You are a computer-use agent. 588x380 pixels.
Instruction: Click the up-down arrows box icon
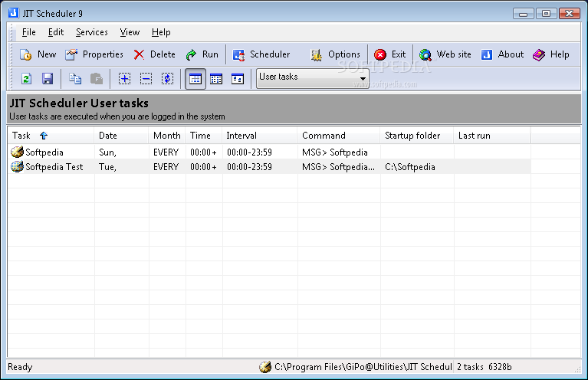167,79
